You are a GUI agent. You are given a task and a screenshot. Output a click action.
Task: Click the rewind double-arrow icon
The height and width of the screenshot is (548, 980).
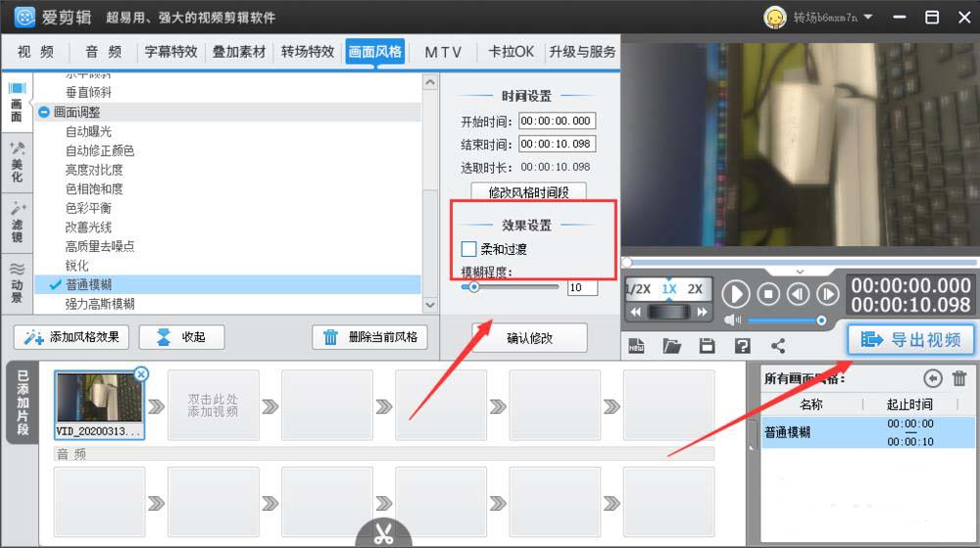pyautogui.click(x=636, y=312)
